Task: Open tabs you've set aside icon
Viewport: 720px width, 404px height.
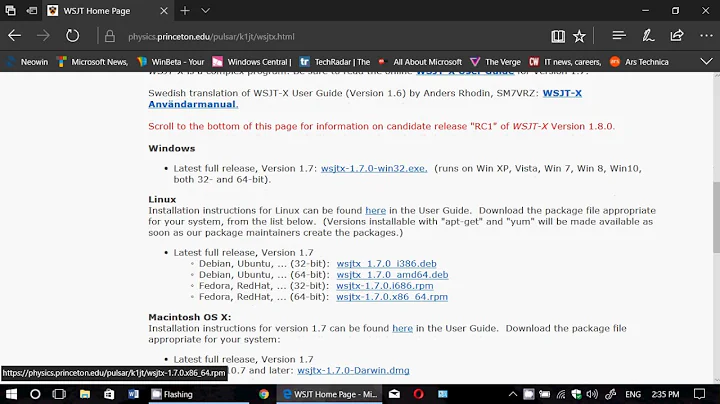Action: 10,10
